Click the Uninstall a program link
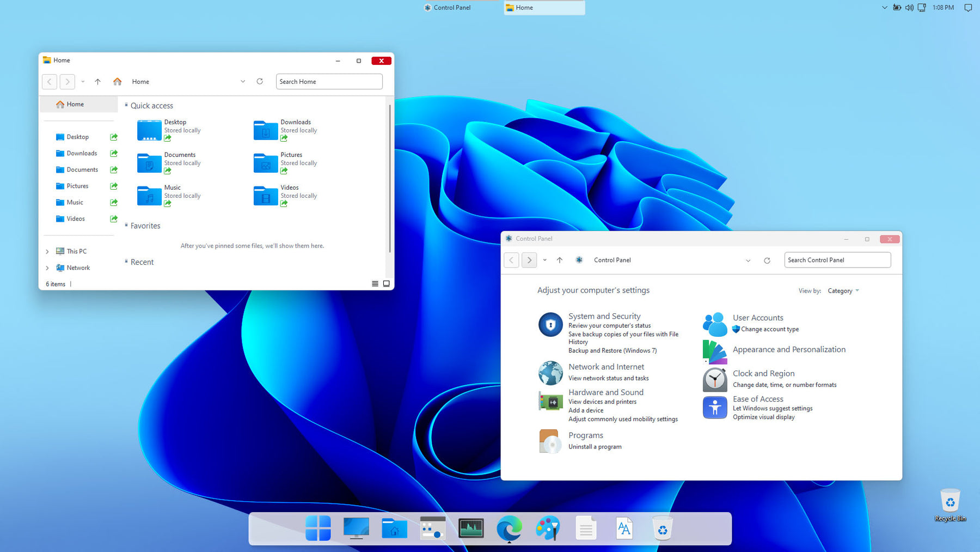 (x=595, y=447)
